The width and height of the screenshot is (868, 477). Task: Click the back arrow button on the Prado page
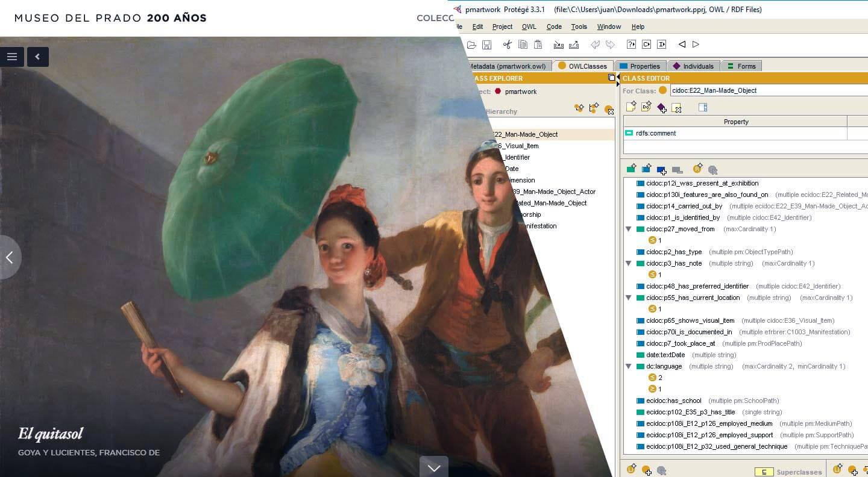coord(37,57)
